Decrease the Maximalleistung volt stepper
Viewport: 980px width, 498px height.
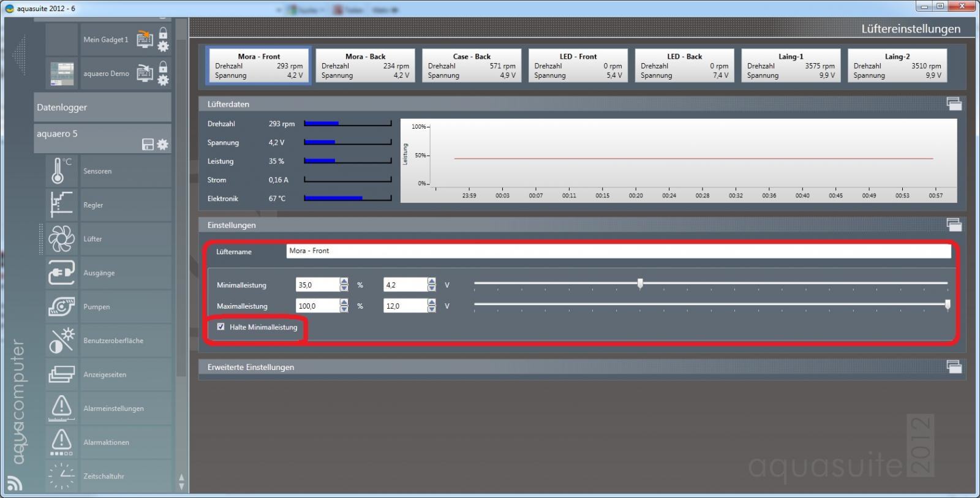432,309
